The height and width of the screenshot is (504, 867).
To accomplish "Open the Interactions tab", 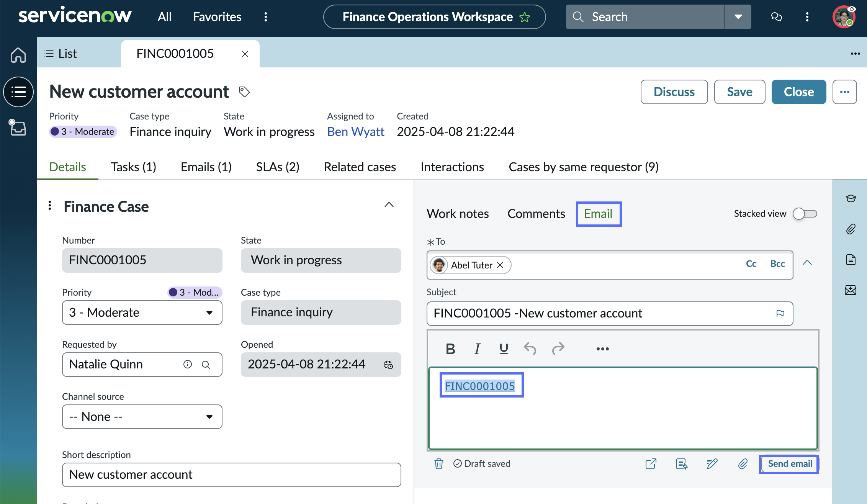I will pos(452,167).
